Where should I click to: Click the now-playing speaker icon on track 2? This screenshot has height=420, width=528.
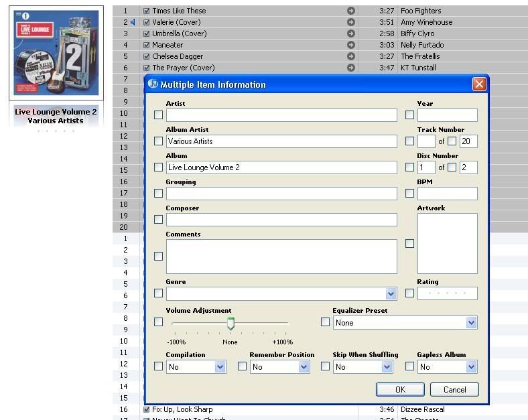click(x=133, y=22)
